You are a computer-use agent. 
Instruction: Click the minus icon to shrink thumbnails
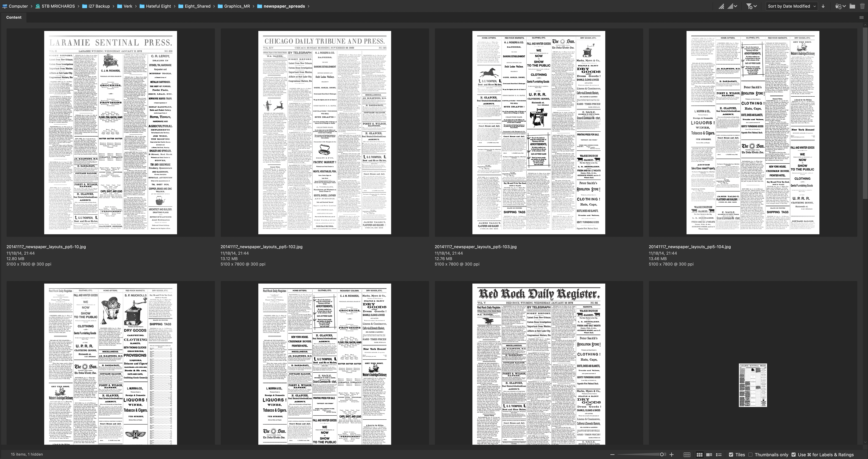(612, 455)
